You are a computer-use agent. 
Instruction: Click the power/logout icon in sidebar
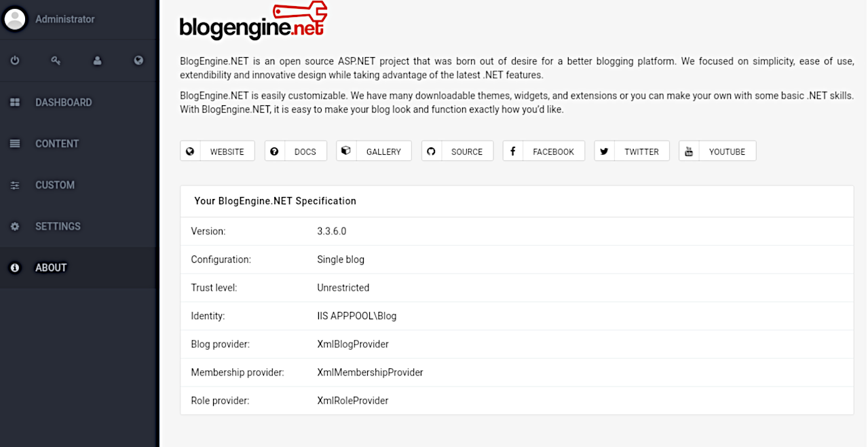pos(15,60)
